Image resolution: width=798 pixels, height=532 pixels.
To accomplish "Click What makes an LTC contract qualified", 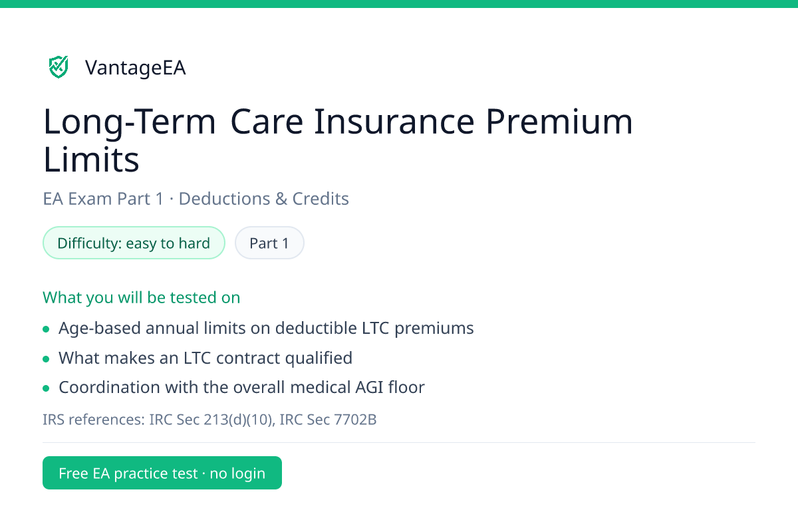I will pos(205,358).
